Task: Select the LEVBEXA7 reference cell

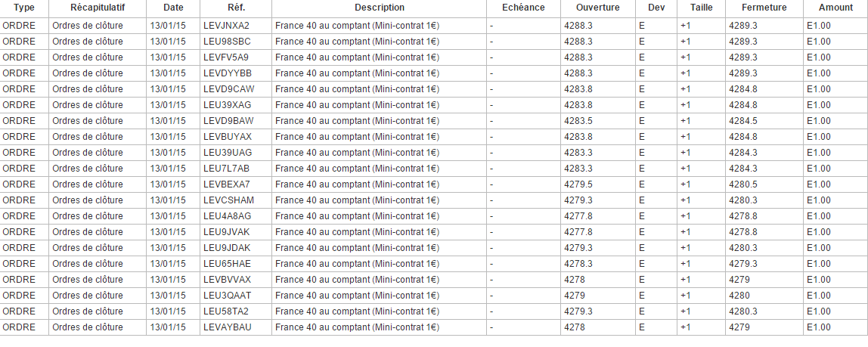Action: [x=227, y=184]
